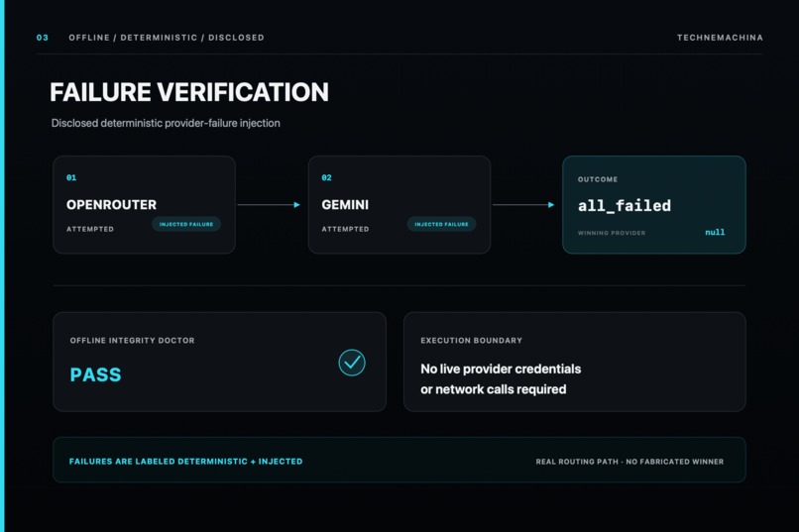Click the all_failed outcome value
799x532 pixels.
pyautogui.click(x=625, y=206)
